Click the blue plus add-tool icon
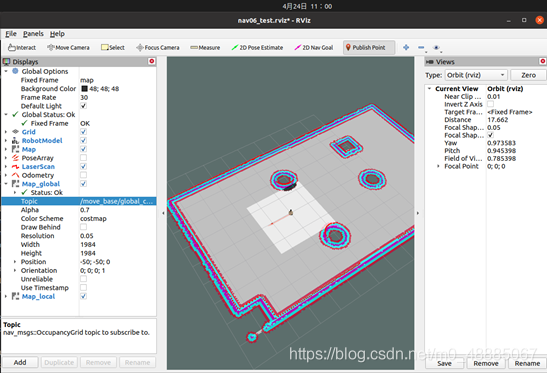The width and height of the screenshot is (547, 373). (x=406, y=47)
